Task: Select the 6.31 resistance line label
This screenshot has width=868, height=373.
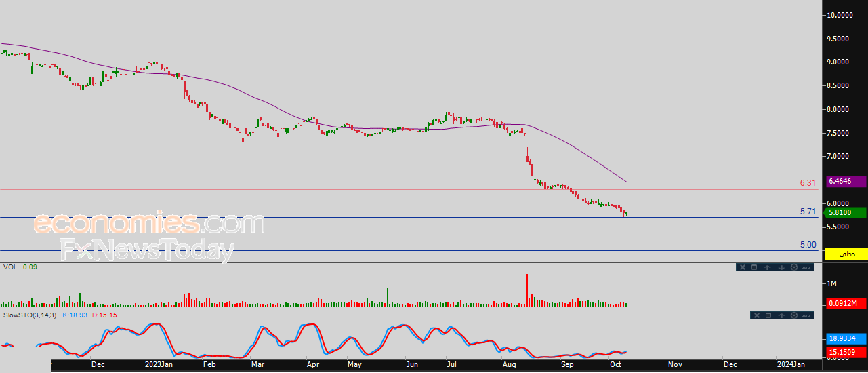Action: 808,183
